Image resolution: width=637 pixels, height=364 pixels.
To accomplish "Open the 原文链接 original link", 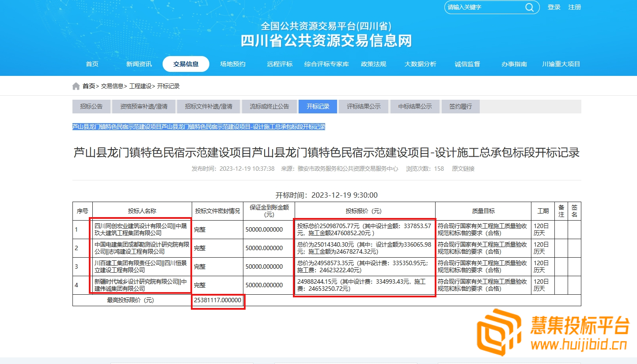I will point(463,169).
